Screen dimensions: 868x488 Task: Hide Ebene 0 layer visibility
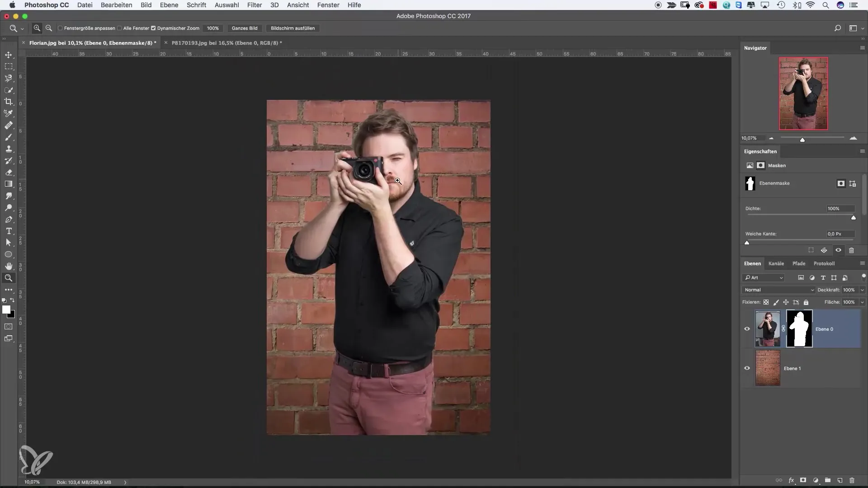[747, 329]
